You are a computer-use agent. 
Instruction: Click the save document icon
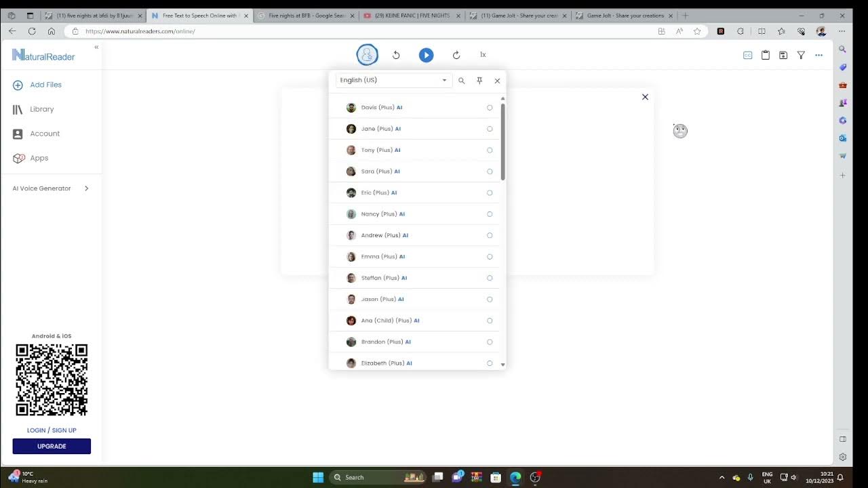click(783, 56)
